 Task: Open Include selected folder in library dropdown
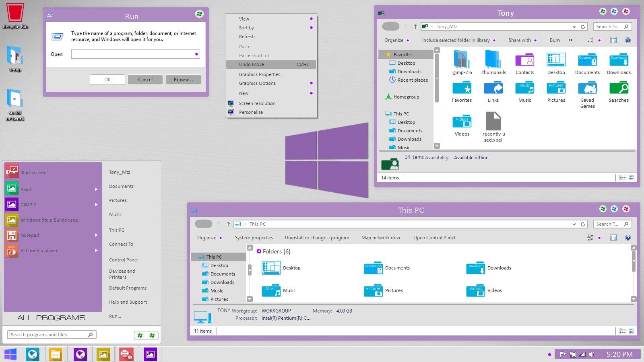tap(459, 40)
